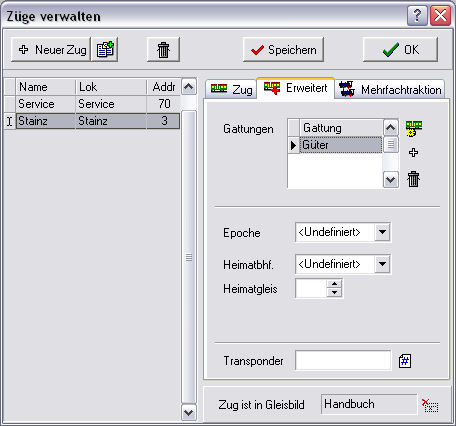Remove Gattung using the trash icon beside list
Viewport: 456px width, 426px height.
[413, 179]
